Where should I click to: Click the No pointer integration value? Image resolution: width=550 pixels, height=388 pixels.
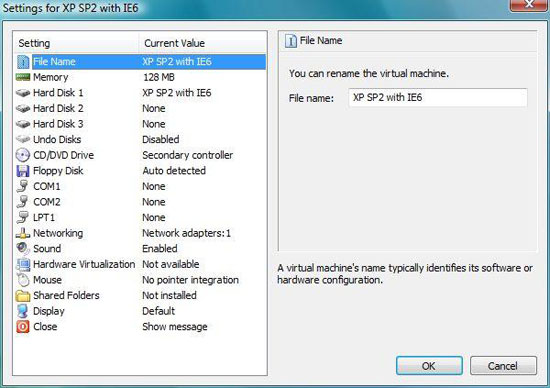click(190, 280)
